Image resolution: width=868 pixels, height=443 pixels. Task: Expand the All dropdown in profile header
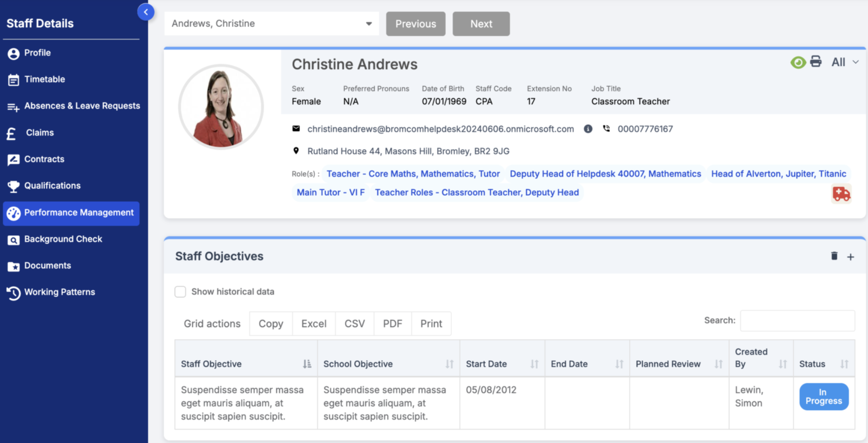(x=845, y=62)
